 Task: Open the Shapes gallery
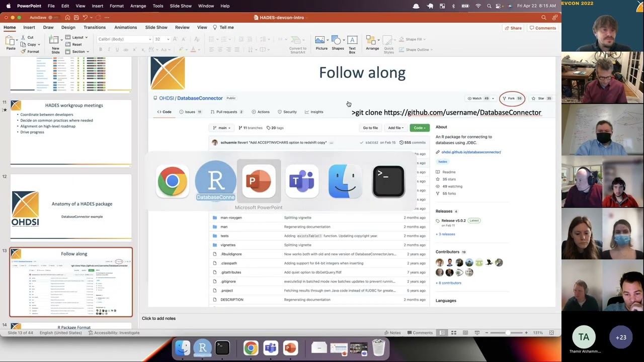pos(338,44)
